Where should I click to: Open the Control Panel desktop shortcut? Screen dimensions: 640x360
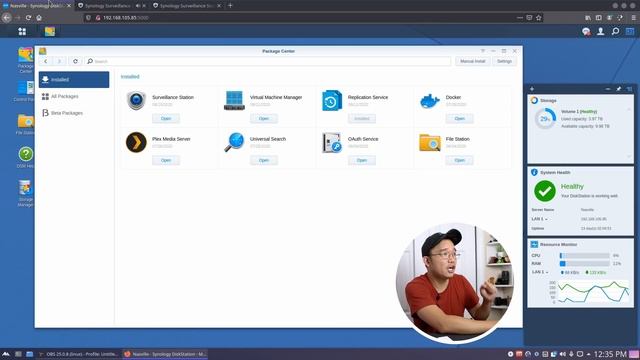coord(25,91)
